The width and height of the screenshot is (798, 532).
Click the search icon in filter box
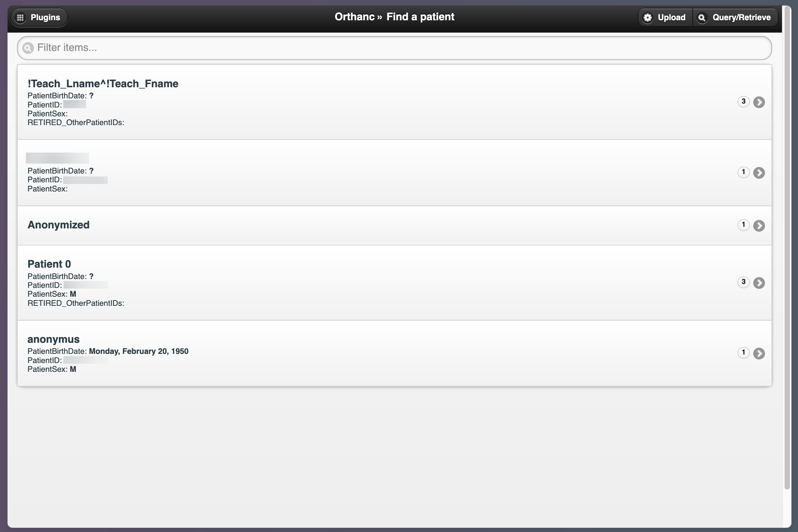pos(28,48)
